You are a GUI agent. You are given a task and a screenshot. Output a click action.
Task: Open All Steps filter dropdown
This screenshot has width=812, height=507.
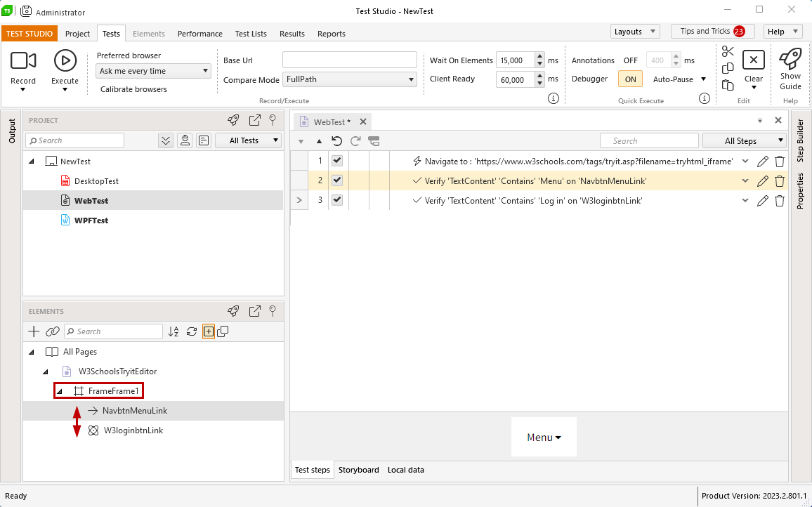(744, 141)
